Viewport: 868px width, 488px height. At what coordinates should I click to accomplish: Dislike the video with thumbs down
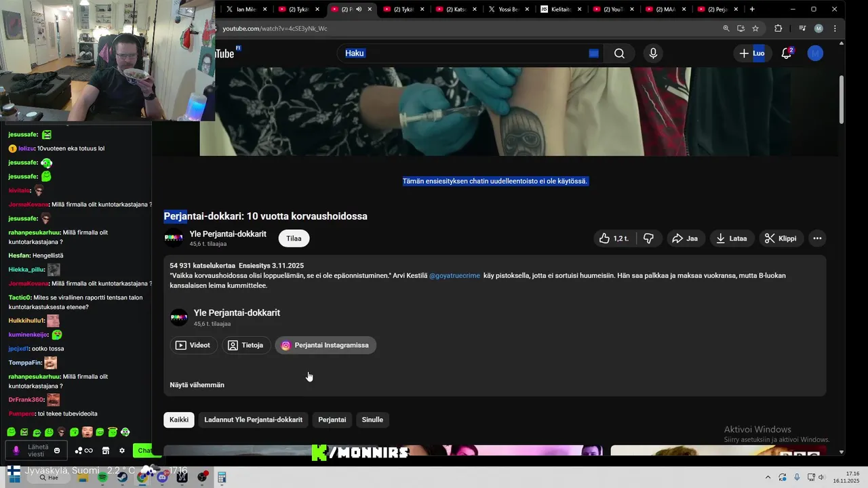coord(649,239)
